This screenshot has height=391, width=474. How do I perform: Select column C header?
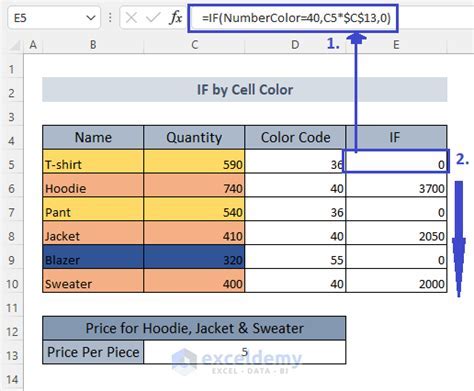pyautogui.click(x=194, y=45)
